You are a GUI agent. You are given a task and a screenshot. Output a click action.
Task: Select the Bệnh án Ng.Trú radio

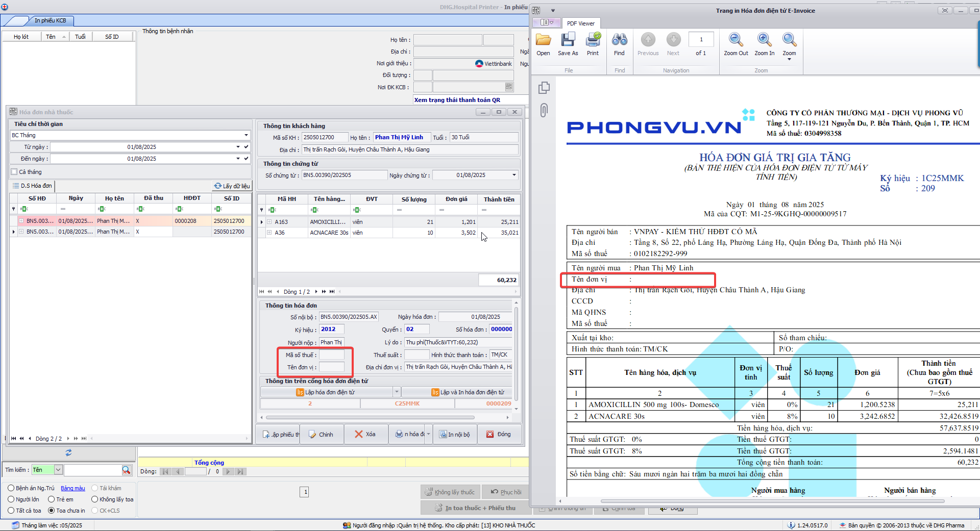(11, 488)
